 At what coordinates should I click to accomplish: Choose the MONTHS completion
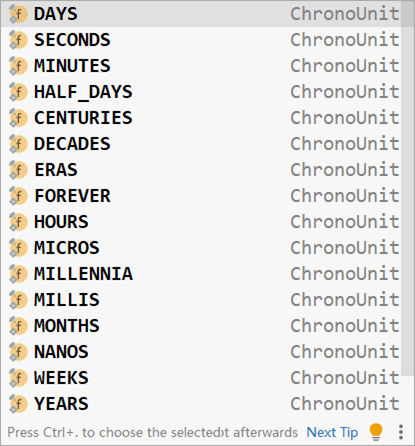coord(201,326)
